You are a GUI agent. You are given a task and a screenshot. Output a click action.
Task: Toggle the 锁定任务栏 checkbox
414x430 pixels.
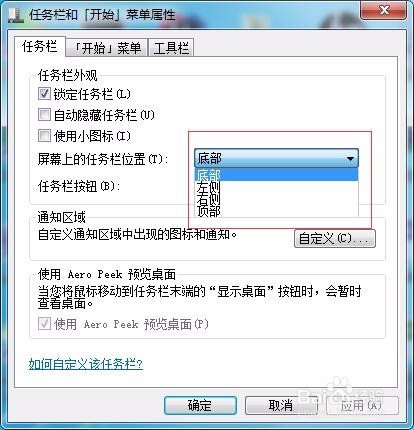point(44,94)
